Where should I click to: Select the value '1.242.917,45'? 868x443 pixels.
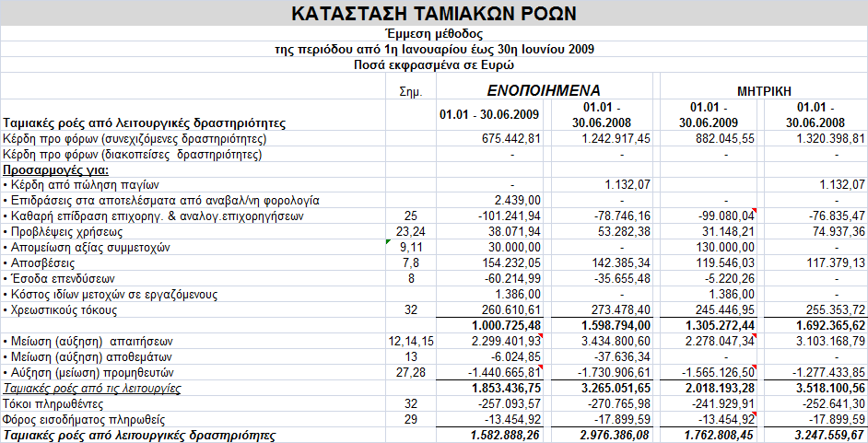coord(615,138)
